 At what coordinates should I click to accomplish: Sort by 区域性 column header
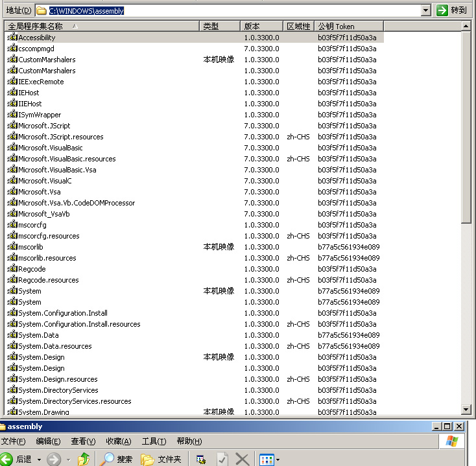point(299,27)
